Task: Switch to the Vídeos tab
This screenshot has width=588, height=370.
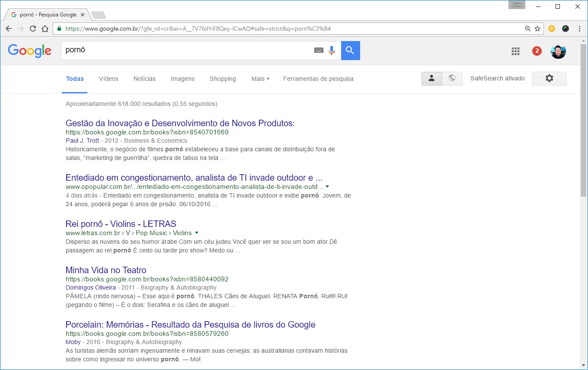Action: pyautogui.click(x=109, y=79)
